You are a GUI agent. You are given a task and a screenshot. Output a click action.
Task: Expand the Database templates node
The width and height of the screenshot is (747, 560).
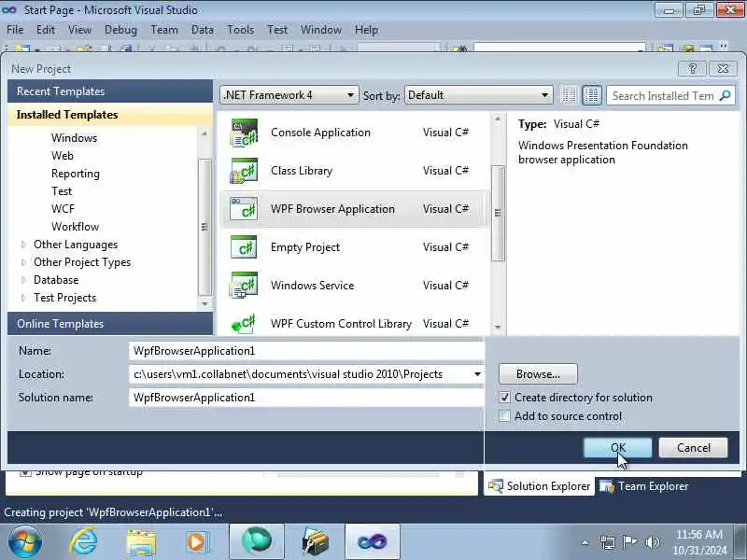click(x=23, y=280)
